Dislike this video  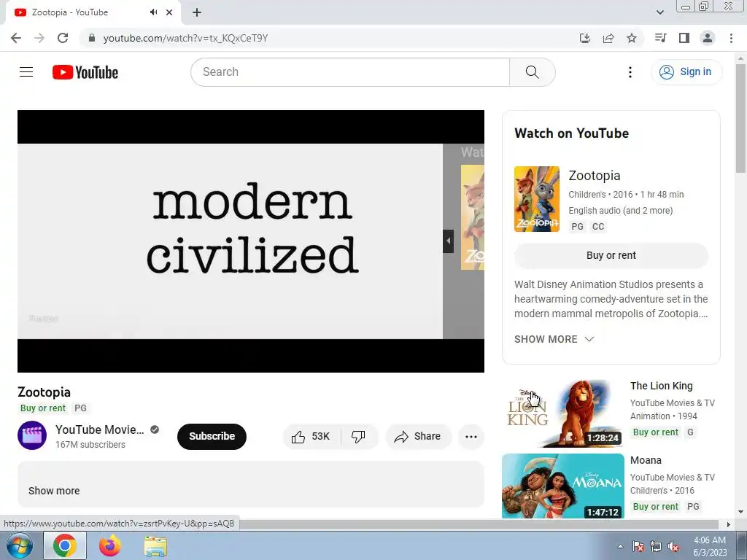coord(358,437)
